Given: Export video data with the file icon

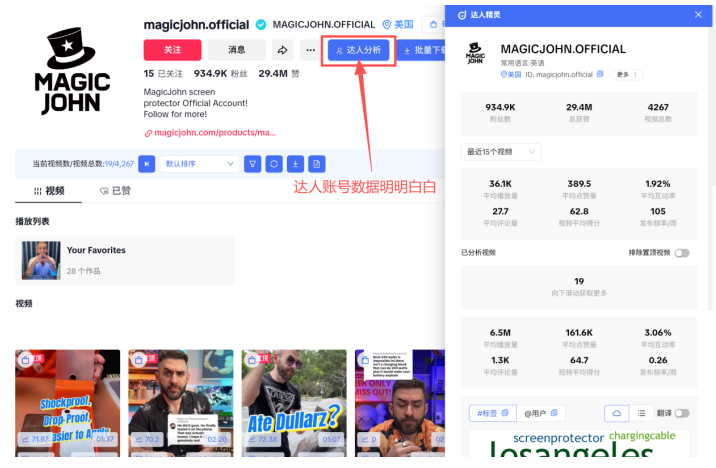Looking at the screenshot, I should pyautogui.click(x=317, y=164).
